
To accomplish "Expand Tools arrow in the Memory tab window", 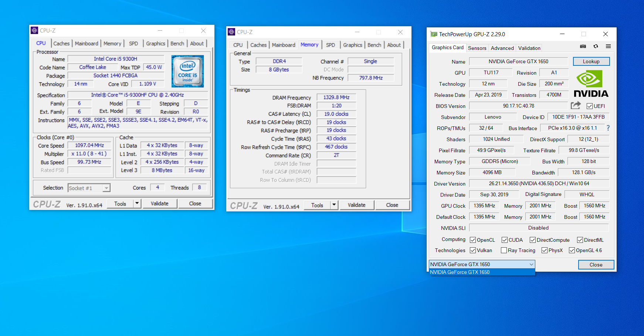I will (x=334, y=205).
